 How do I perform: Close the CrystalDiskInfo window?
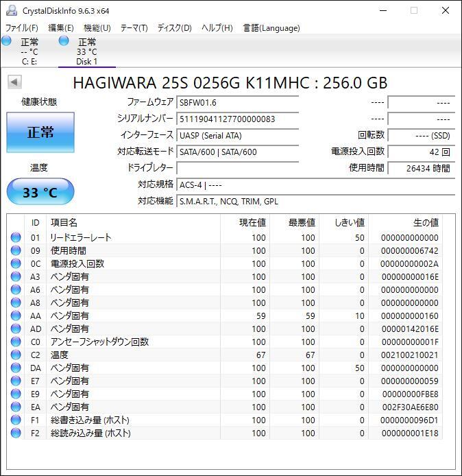pos(446,10)
